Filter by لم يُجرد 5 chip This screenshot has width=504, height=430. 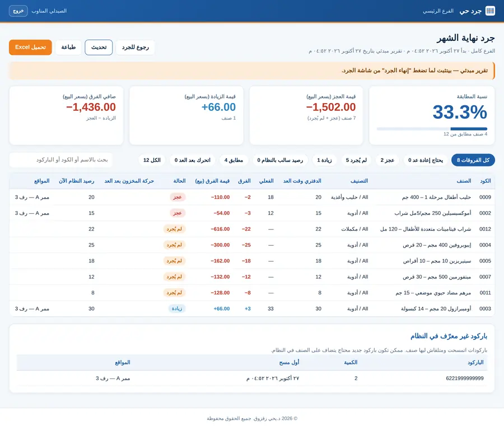tap(356, 160)
